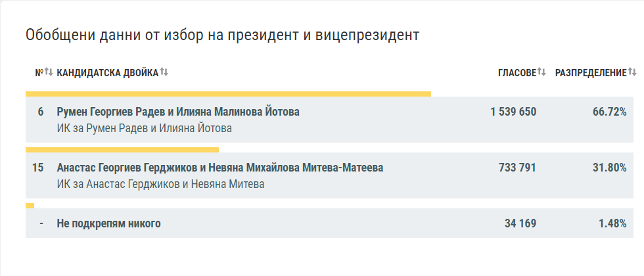The height and width of the screenshot is (276, 644).
Task: Click ИК за Румен Радев и Илияна Йотова subtitle
Action: pyautogui.click(x=145, y=128)
